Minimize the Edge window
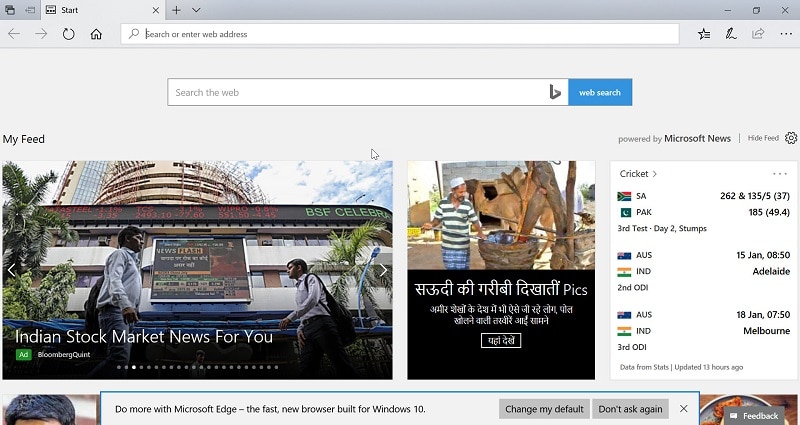Viewport: 800px width, 425px height. (728, 10)
